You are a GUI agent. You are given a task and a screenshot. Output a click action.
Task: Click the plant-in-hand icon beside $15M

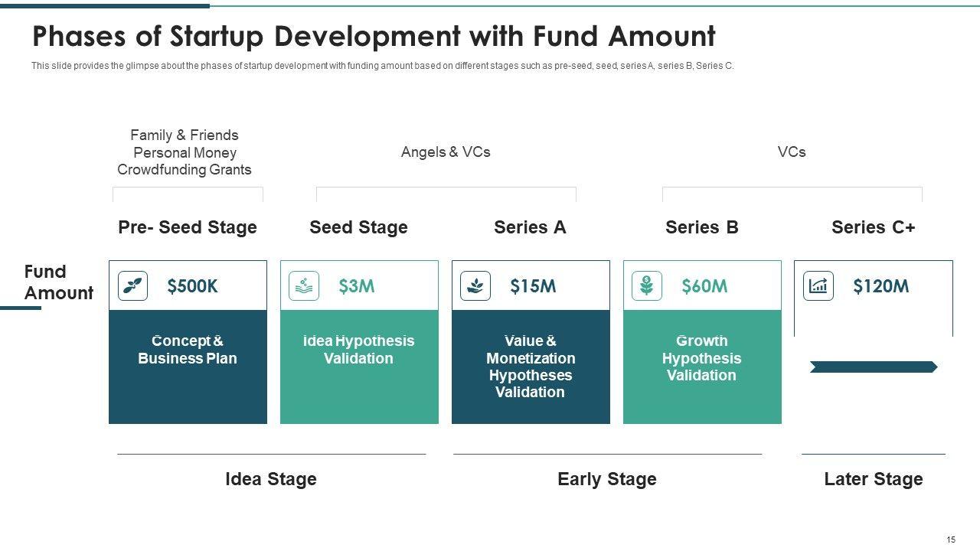tap(475, 286)
